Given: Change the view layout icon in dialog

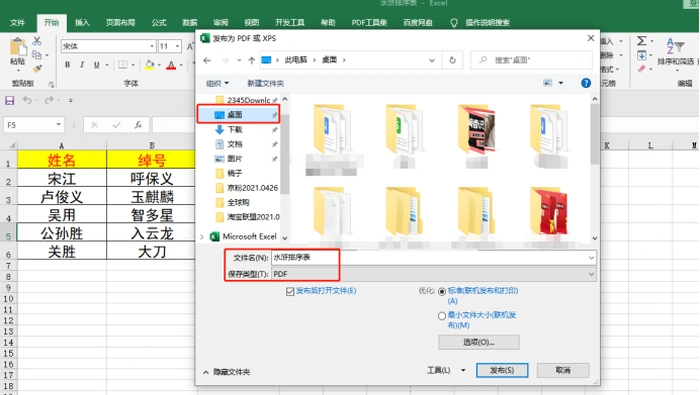Looking at the screenshot, I should (x=548, y=83).
